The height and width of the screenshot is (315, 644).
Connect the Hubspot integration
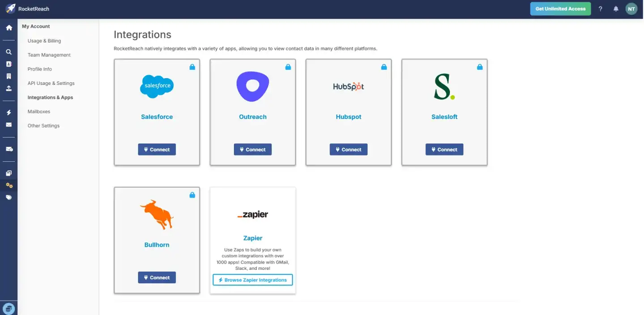(348, 150)
